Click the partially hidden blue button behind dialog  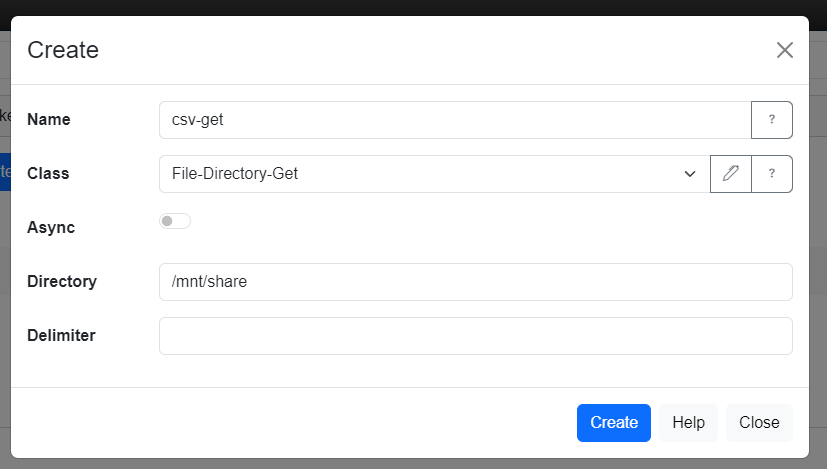pyautogui.click(x=5, y=170)
